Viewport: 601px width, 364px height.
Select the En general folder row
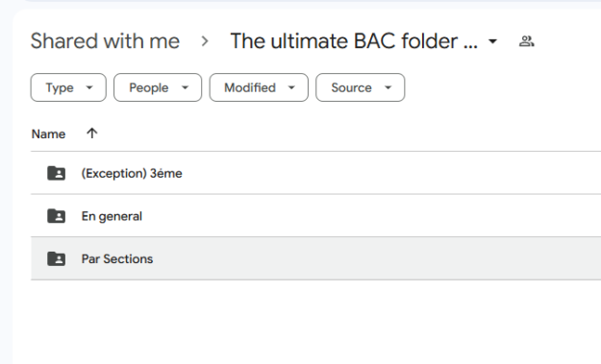click(315, 216)
